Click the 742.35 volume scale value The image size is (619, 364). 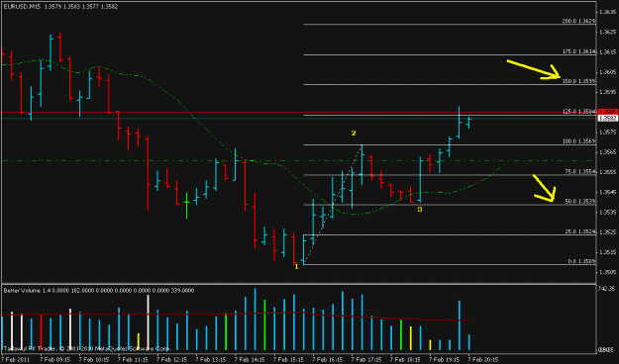pos(607,289)
